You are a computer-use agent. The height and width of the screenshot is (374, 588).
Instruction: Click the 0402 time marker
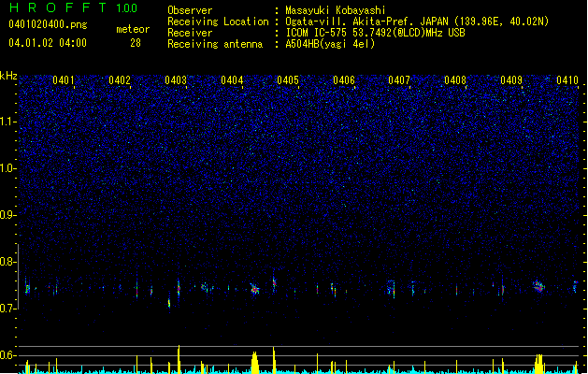point(120,80)
